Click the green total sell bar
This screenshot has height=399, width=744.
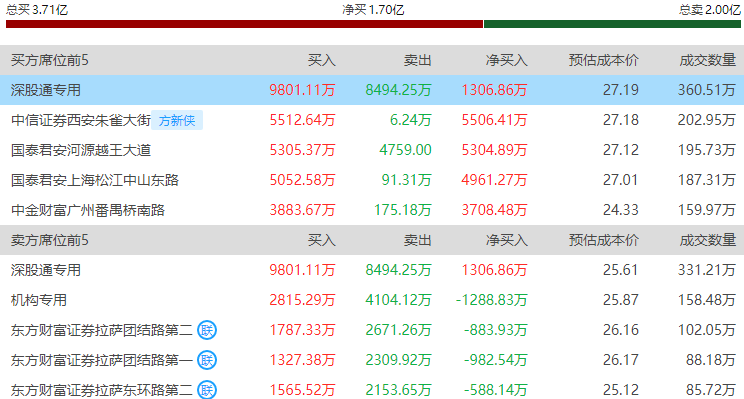612,24
